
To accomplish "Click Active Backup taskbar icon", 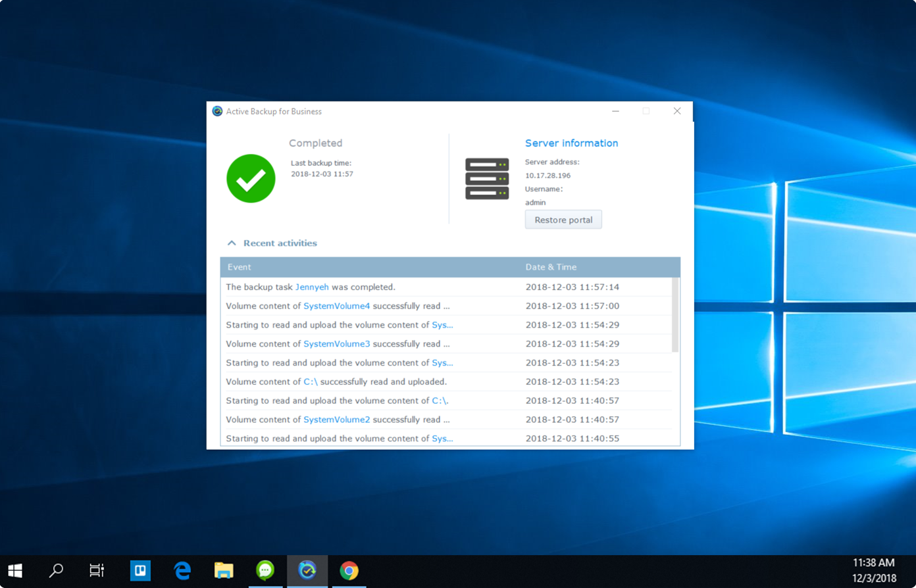I will click(307, 570).
